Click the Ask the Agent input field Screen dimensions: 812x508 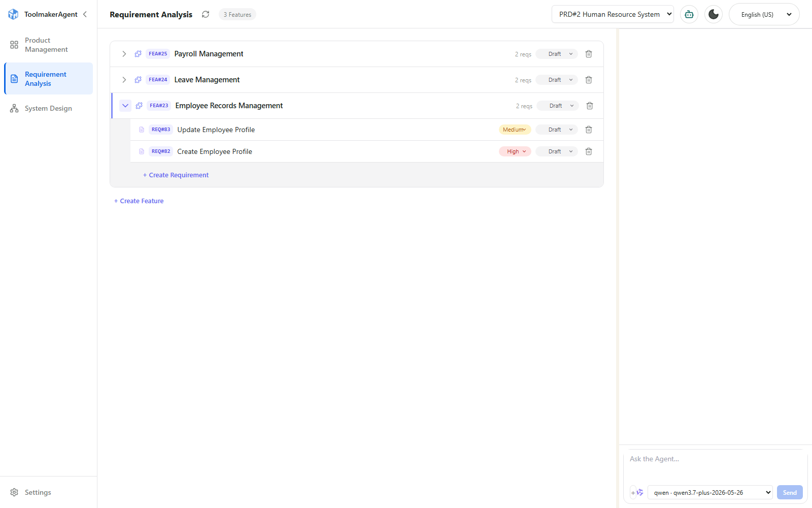715,465
